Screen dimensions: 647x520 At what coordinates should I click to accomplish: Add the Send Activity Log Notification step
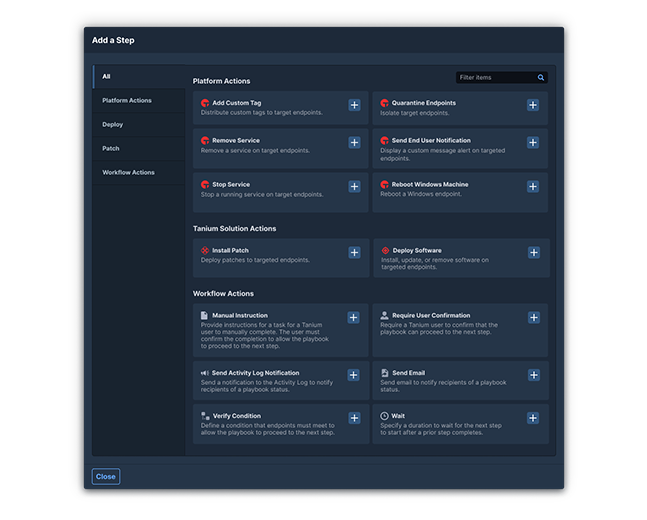tap(353, 375)
